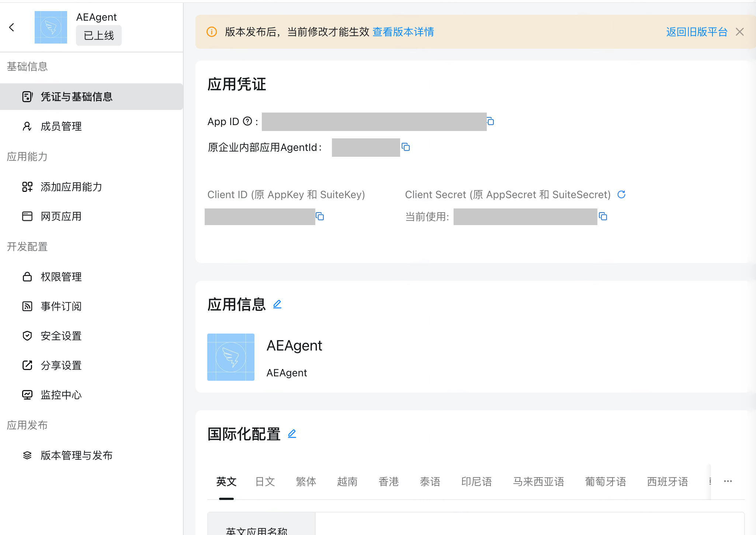
Task: Click the 返回旧版平台 link
Action: coord(697,32)
